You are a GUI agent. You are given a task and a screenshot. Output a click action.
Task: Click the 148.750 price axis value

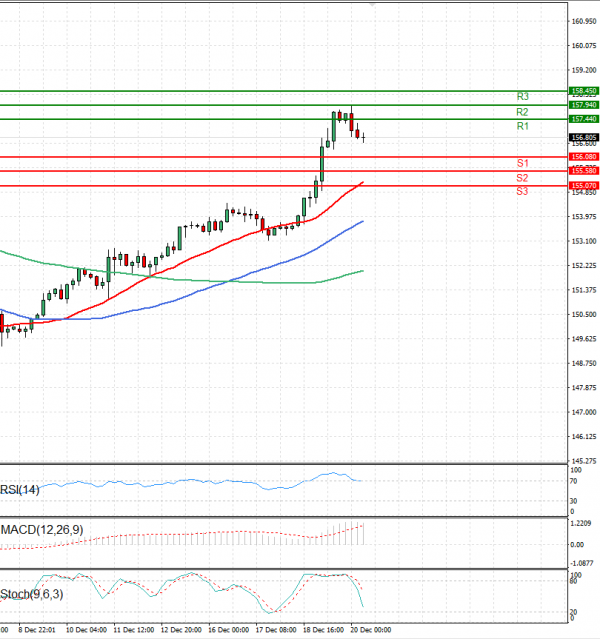(x=584, y=364)
